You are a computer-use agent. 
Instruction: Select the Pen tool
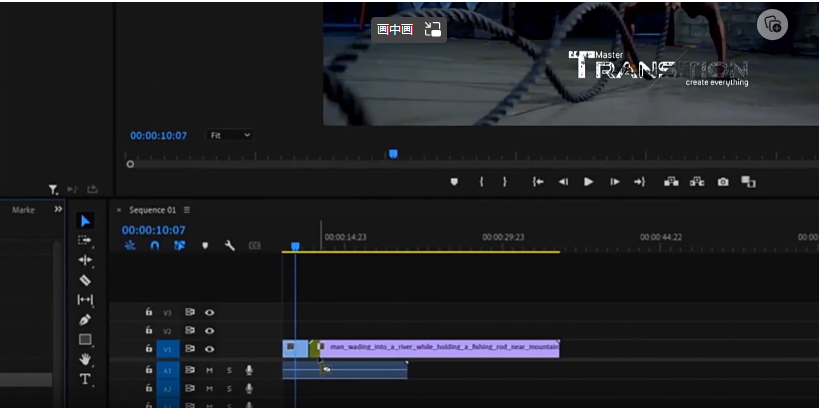(85, 320)
